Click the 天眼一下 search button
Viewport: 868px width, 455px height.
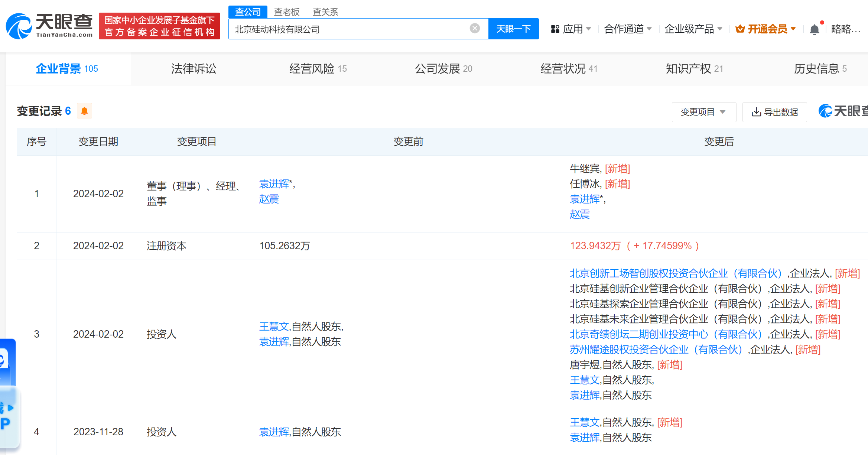[513, 29]
